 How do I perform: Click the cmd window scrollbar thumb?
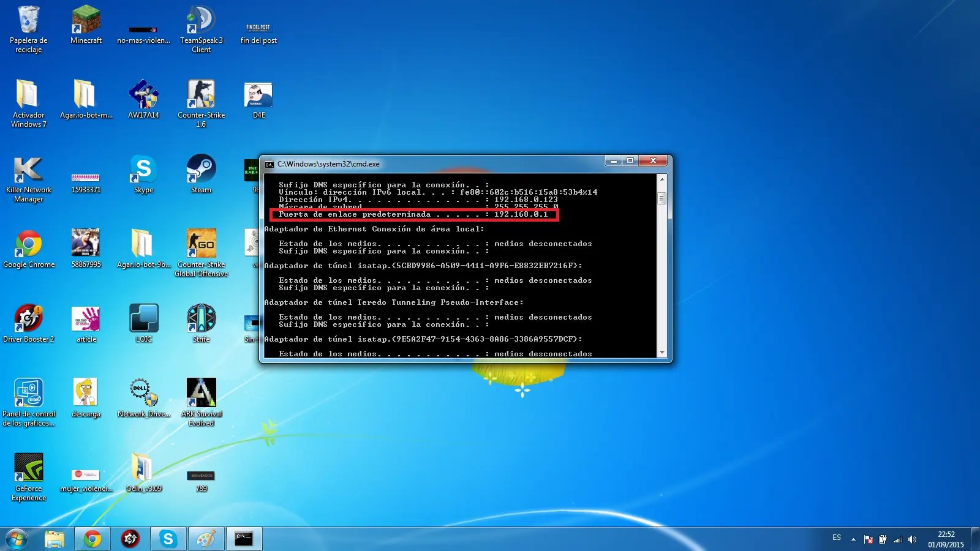point(661,198)
